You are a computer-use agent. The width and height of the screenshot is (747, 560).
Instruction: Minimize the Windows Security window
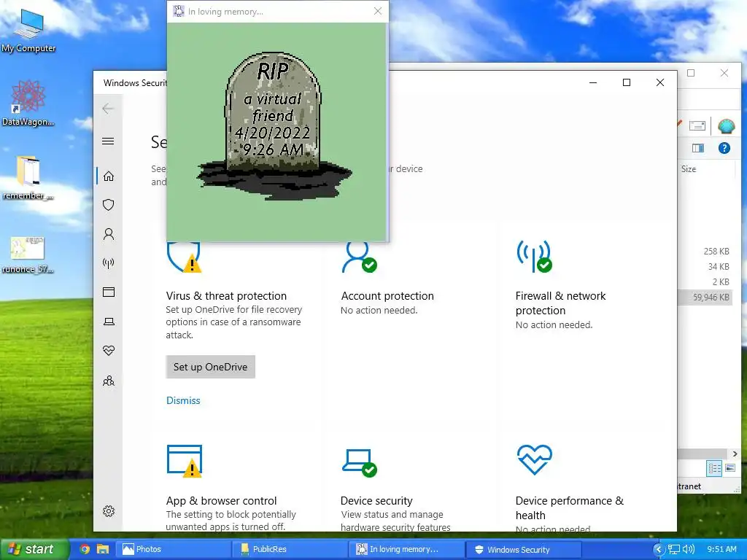[593, 82]
